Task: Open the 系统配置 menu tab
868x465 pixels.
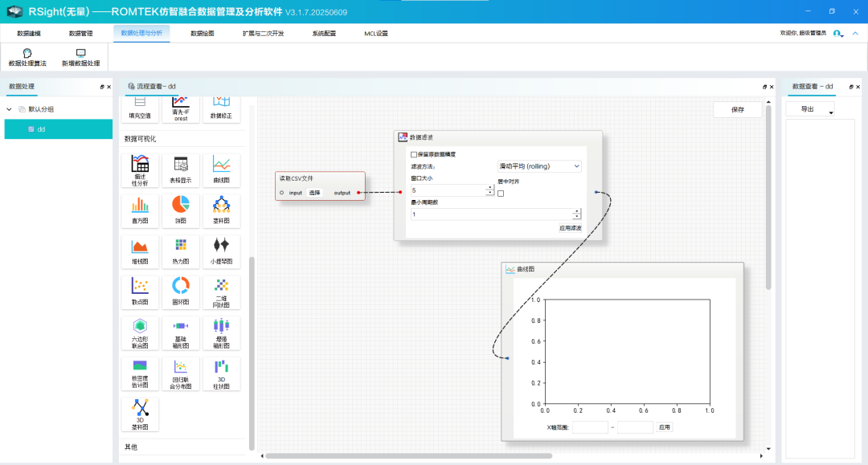Action: 324,34
